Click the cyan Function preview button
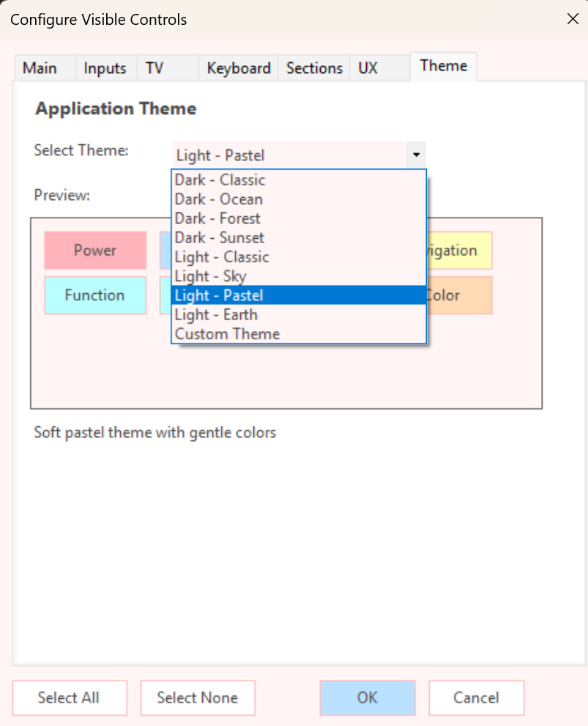This screenshot has height=726, width=588. click(95, 295)
